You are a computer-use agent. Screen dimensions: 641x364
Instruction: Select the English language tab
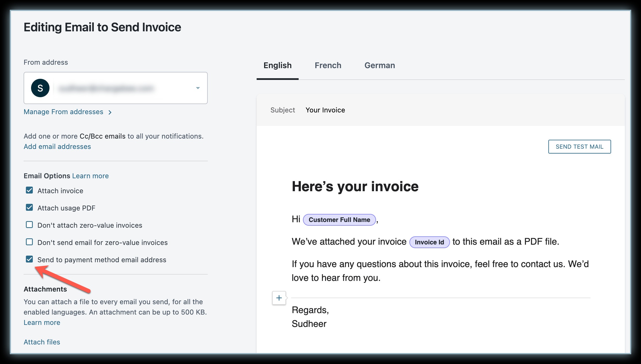pyautogui.click(x=277, y=66)
